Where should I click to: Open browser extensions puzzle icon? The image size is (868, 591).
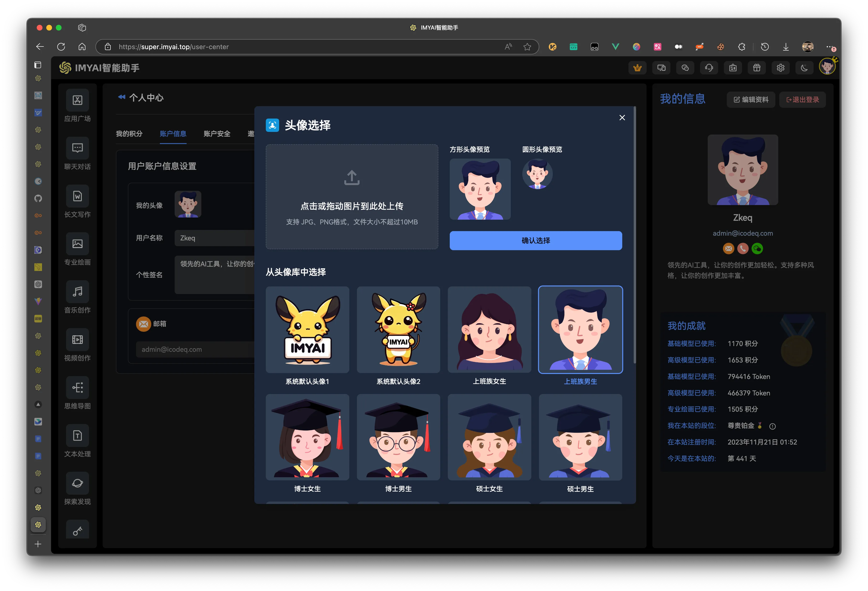coord(741,47)
